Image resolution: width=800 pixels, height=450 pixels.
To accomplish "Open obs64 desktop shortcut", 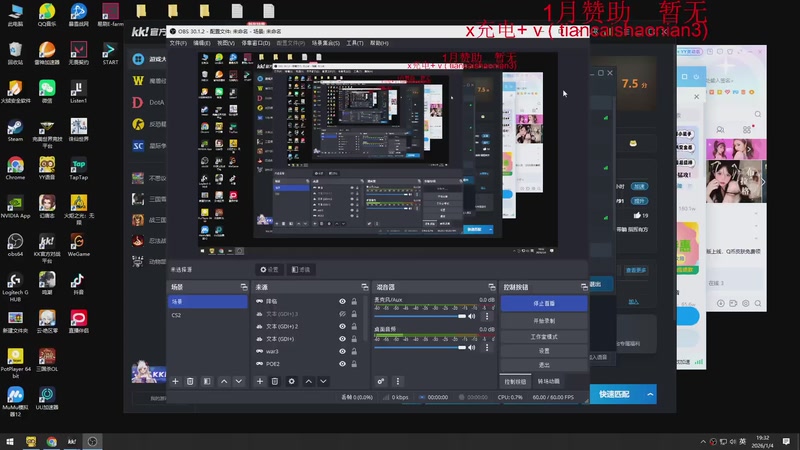I will pyautogui.click(x=15, y=245).
